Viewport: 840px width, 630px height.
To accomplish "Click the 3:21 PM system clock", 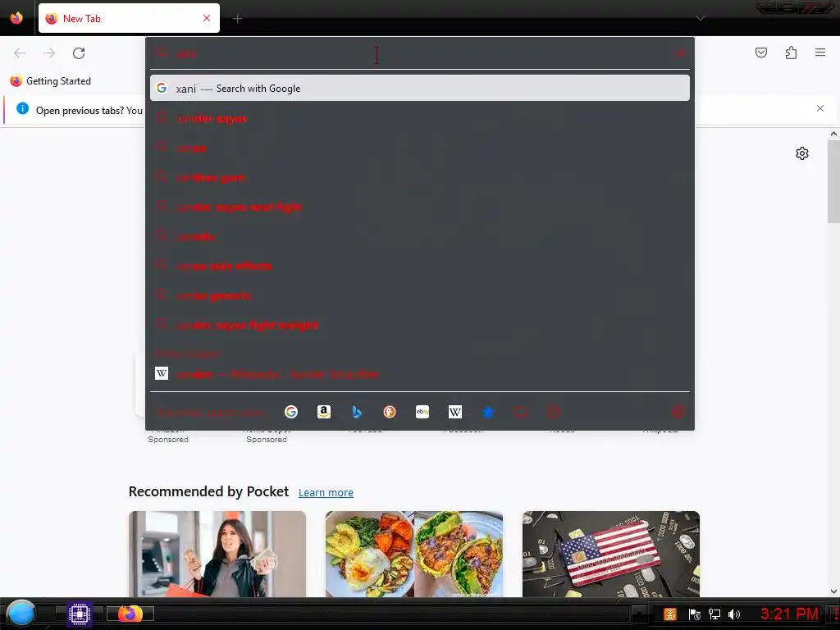I will tap(788, 614).
